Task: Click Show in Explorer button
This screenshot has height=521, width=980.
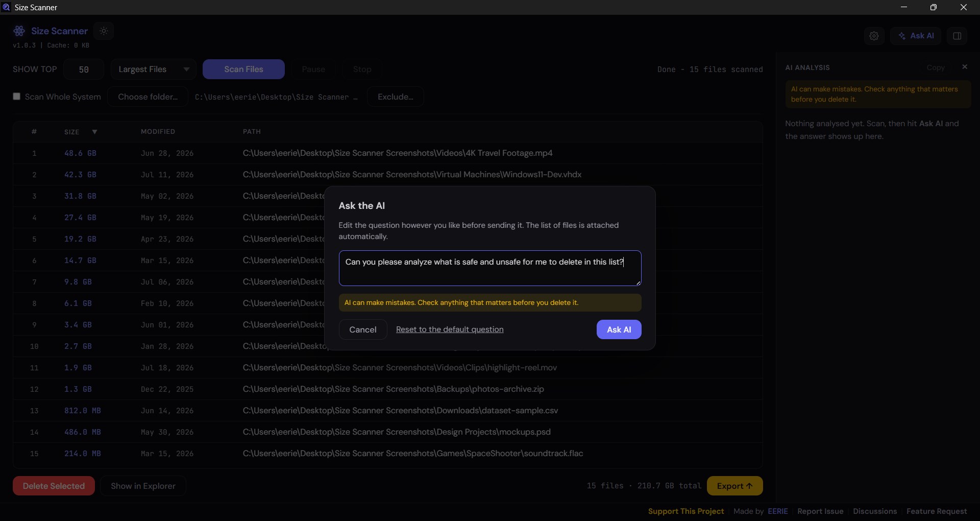Action: [x=143, y=486]
